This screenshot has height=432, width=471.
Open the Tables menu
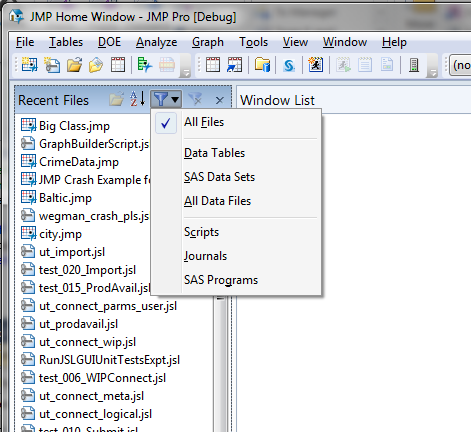(66, 42)
